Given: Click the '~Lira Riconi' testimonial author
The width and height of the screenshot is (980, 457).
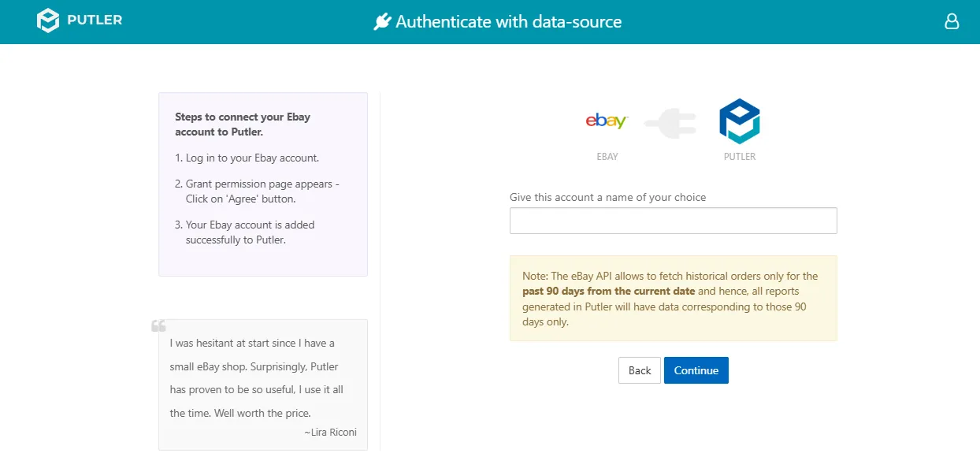Looking at the screenshot, I should pos(330,433).
